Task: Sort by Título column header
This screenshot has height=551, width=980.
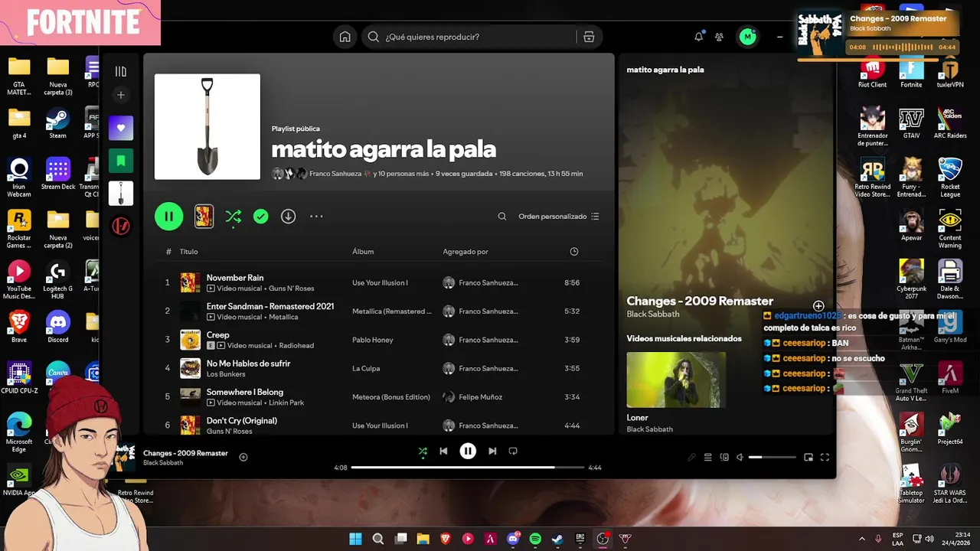Action: coord(188,252)
